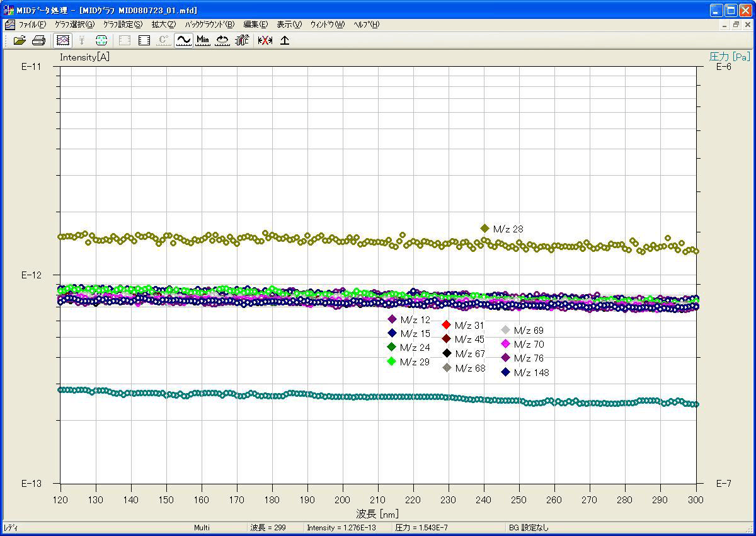
Task: Expand the バックグラウンド(B) menu
Action: pyautogui.click(x=209, y=25)
